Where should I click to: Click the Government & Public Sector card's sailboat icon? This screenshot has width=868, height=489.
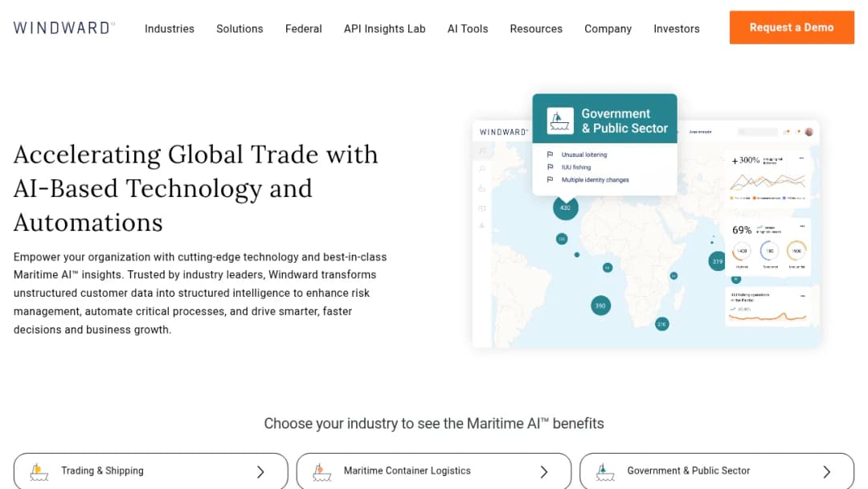coord(605,472)
